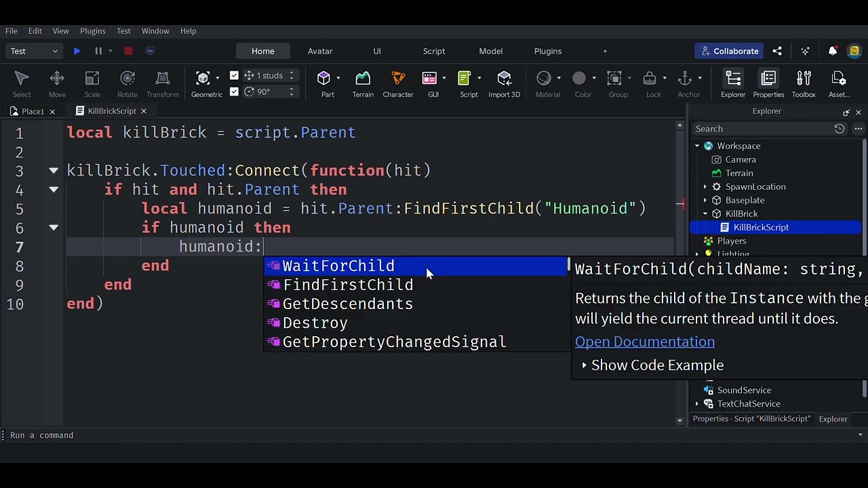Open Part dropdown arrow

pos(338,78)
